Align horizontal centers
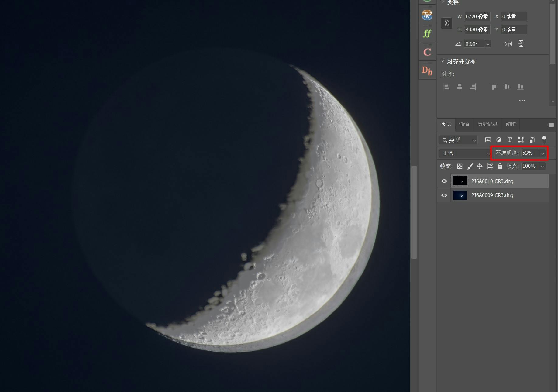Screen dimensions: 558x392 point(460,87)
